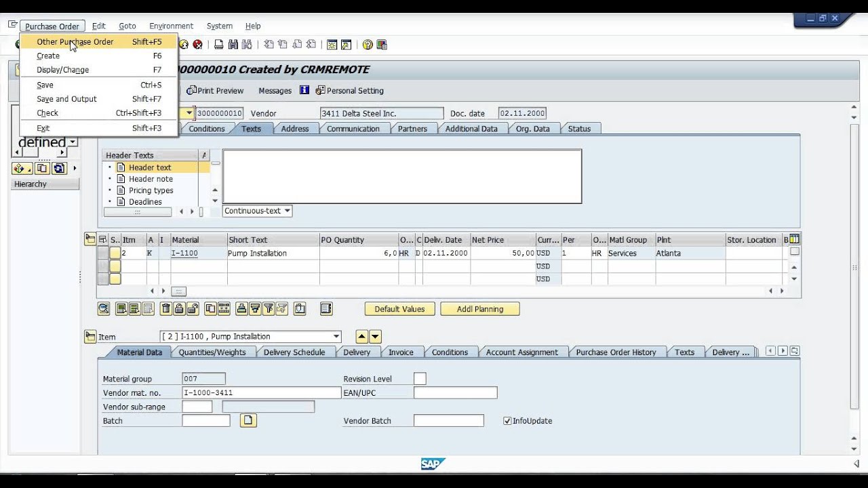
Task: Click the refresh icon in document overview panel
Action: [59, 168]
